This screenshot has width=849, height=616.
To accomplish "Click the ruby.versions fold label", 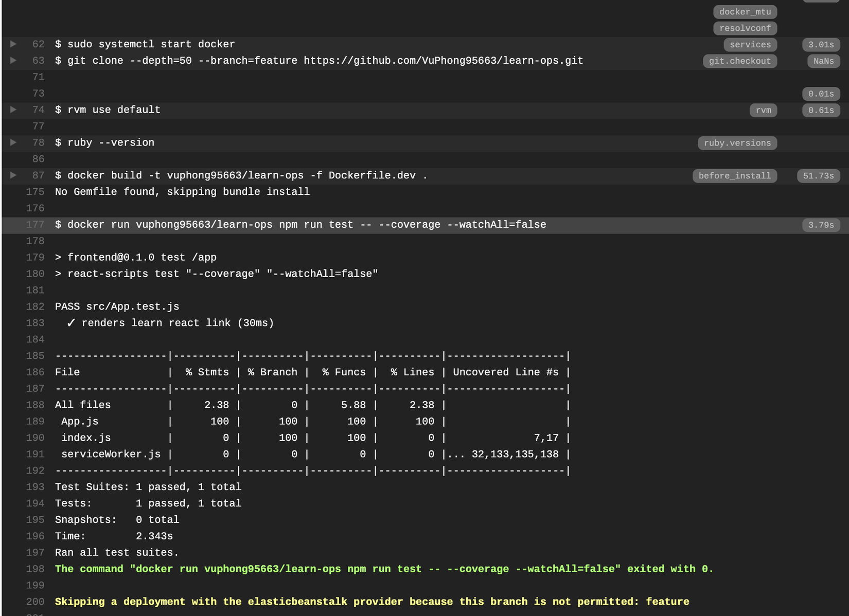I will (737, 143).
